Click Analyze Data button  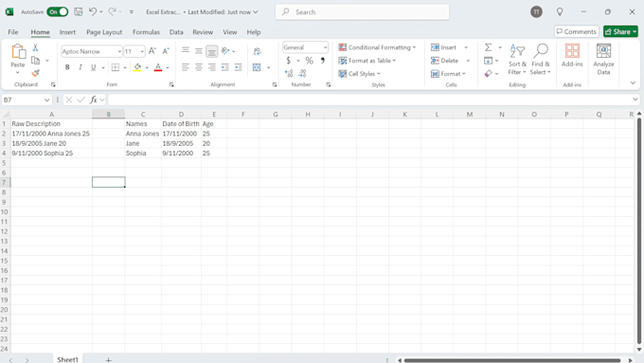click(x=603, y=60)
